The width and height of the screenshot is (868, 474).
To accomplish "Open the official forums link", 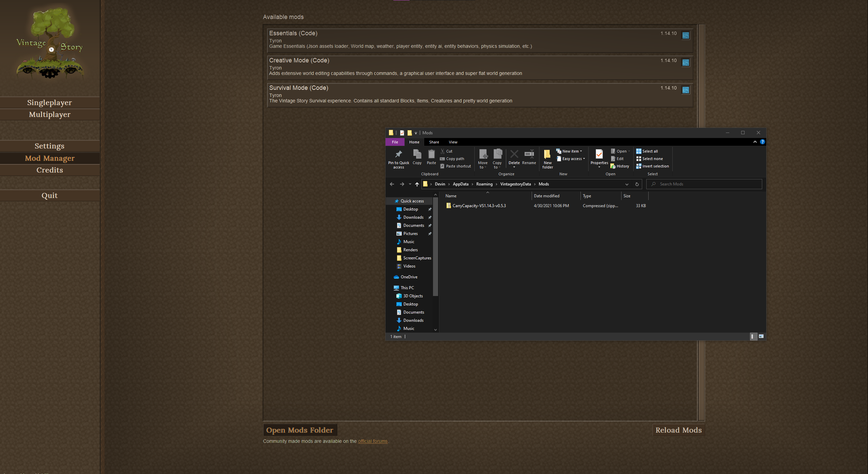I will tap(373, 441).
